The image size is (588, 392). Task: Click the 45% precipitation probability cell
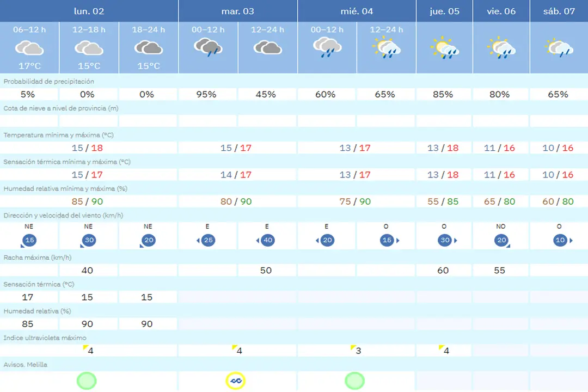tap(266, 94)
